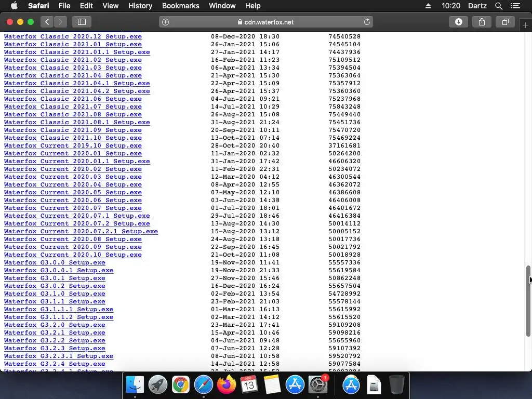Download Waterfox Classic 2021.06 Setup.exe
Image resolution: width=532 pixels, height=399 pixels.
[73, 99]
